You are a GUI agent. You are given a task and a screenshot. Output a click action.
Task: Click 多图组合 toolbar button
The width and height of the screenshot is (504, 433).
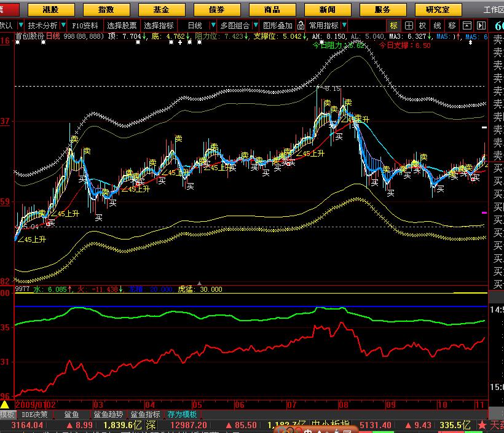(x=235, y=25)
